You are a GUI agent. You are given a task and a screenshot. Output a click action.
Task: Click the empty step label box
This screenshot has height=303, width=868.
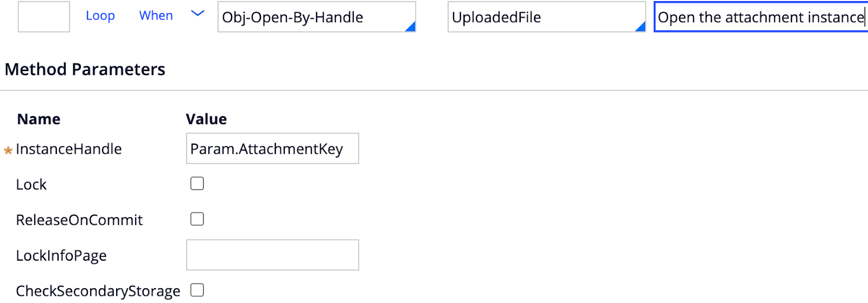[44, 17]
